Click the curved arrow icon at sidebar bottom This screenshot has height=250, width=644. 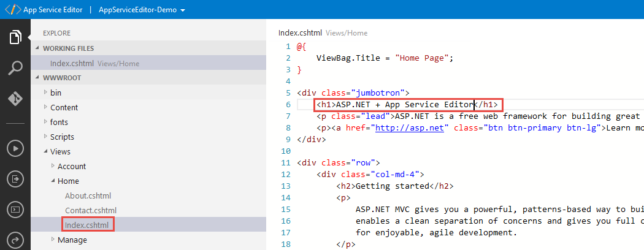pyautogui.click(x=15, y=240)
